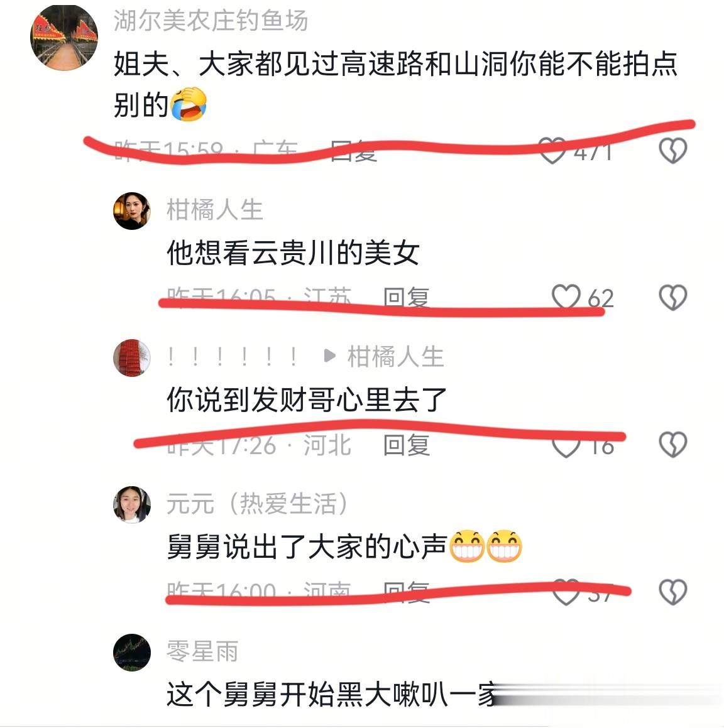This screenshot has height=728, width=724.
Task: View the red-avatar ！！！！！！ user profile picture
Action: [132, 358]
